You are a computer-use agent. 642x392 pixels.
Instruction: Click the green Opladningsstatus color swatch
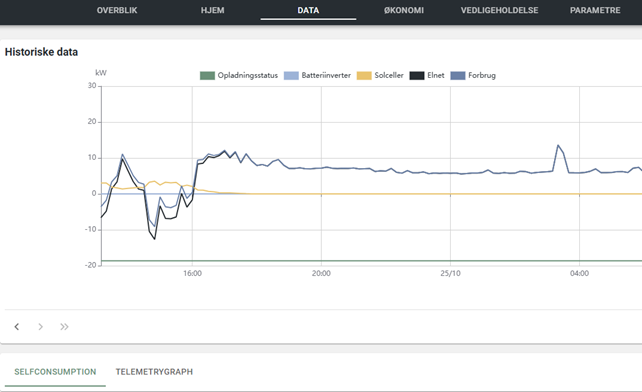click(207, 75)
